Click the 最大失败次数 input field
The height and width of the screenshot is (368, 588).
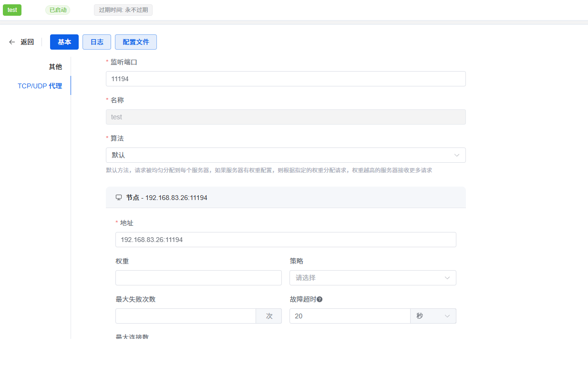pyautogui.click(x=186, y=316)
